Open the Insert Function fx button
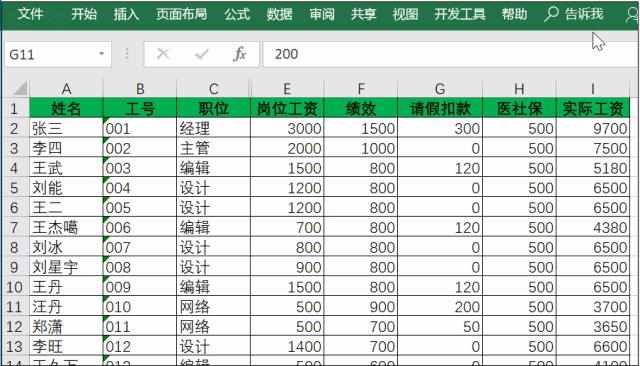This screenshot has height=366, width=640. (x=239, y=54)
